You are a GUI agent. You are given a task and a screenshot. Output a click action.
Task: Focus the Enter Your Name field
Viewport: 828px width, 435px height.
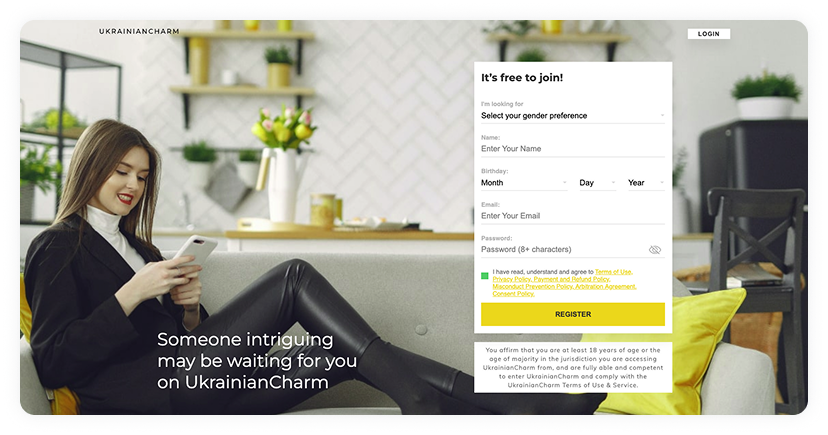(572, 149)
